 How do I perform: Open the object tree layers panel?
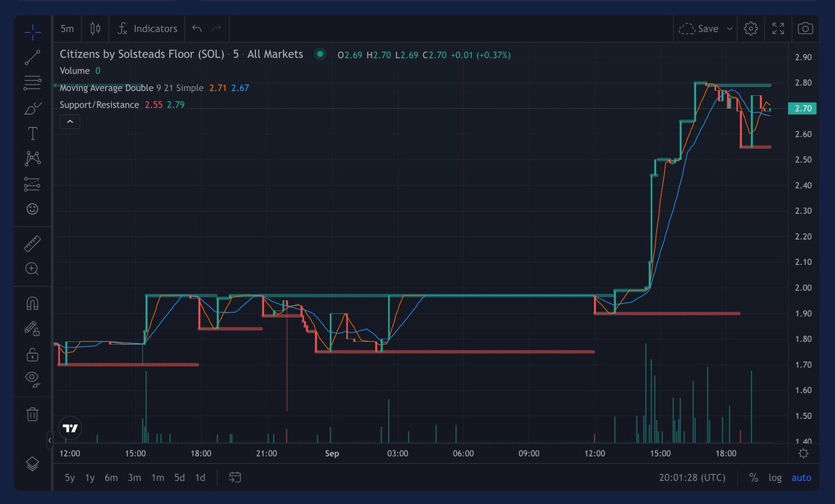click(x=32, y=464)
